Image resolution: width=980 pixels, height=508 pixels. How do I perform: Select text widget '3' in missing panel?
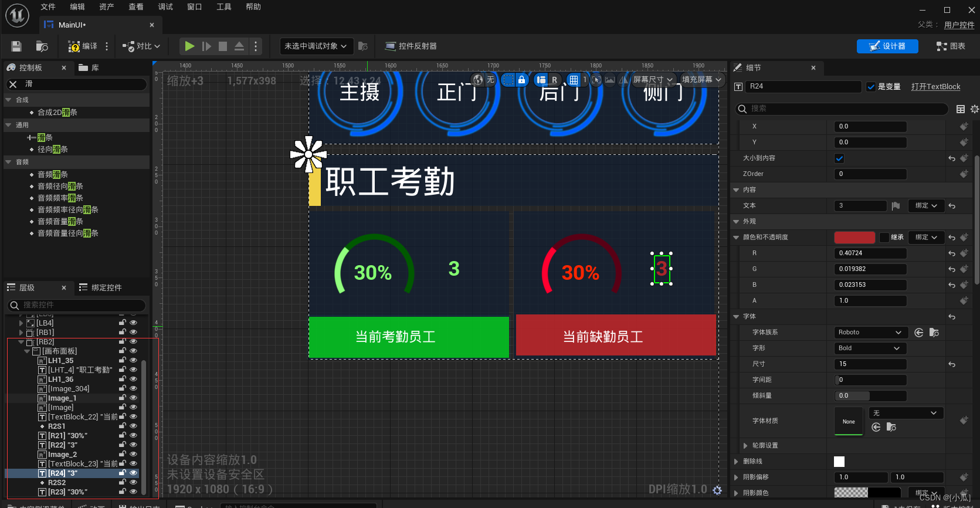point(662,269)
